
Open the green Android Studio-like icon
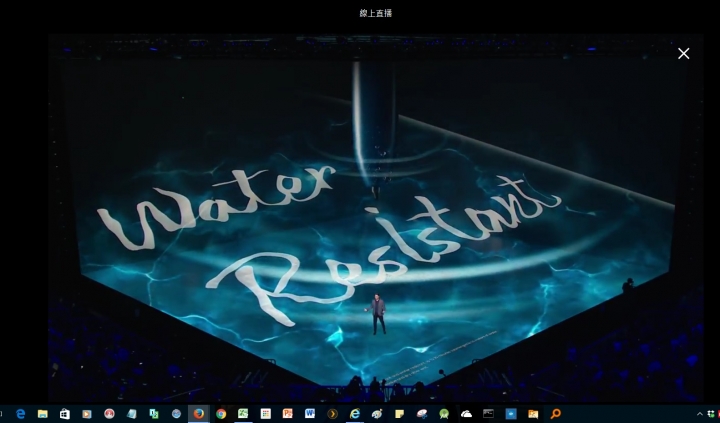click(x=444, y=414)
